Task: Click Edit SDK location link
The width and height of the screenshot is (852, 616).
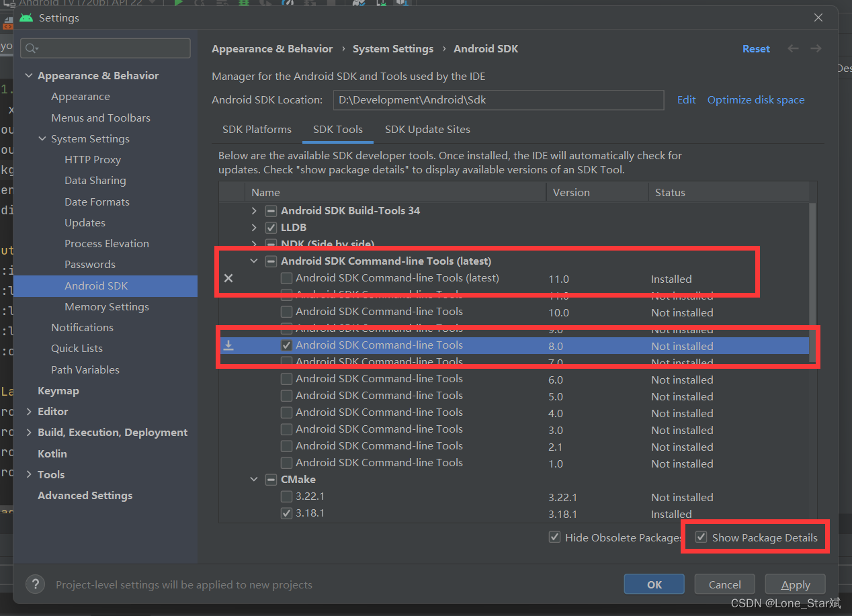Action: point(686,100)
